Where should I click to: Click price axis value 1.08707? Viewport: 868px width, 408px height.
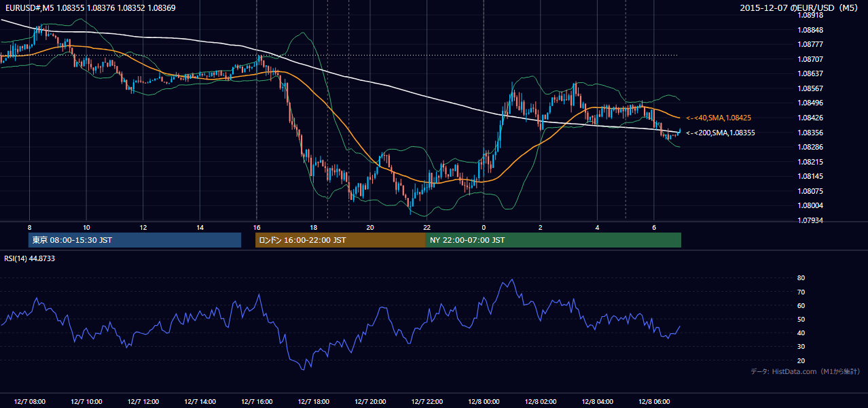click(810, 59)
